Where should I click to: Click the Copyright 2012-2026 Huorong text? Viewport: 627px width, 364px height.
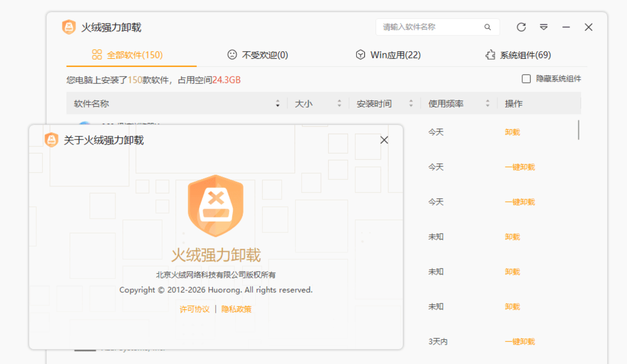(216, 290)
